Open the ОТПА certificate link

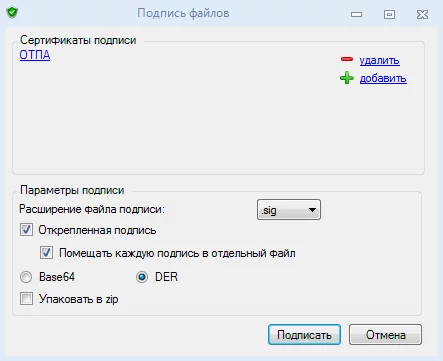click(x=35, y=55)
